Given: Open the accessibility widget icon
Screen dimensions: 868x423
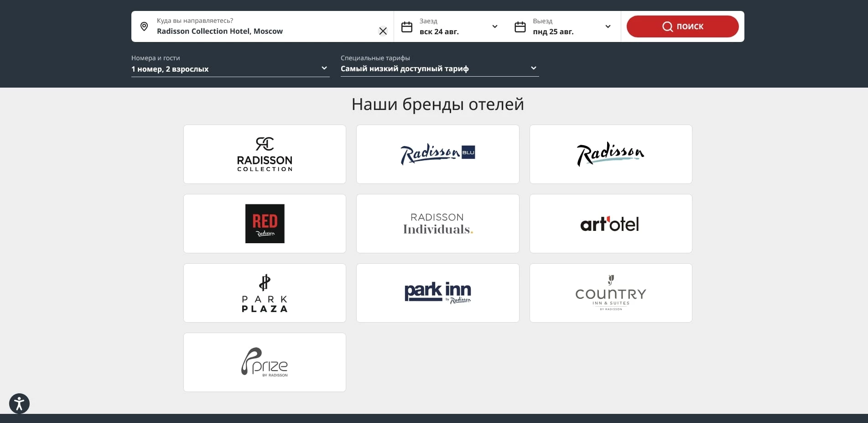Looking at the screenshot, I should pos(19,403).
